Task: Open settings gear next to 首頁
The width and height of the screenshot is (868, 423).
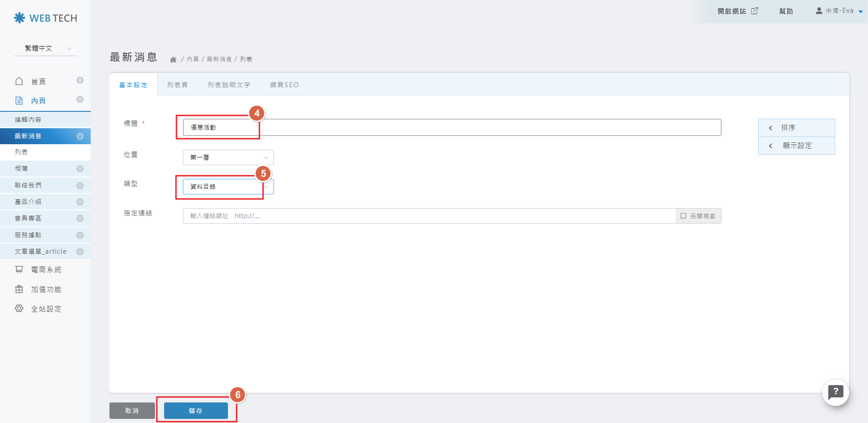Action: (x=80, y=81)
